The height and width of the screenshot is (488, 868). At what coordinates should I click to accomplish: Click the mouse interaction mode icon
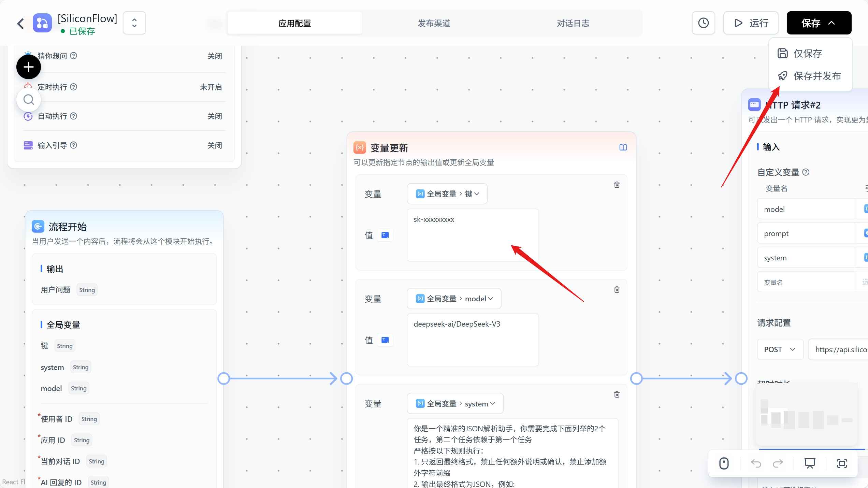click(724, 463)
